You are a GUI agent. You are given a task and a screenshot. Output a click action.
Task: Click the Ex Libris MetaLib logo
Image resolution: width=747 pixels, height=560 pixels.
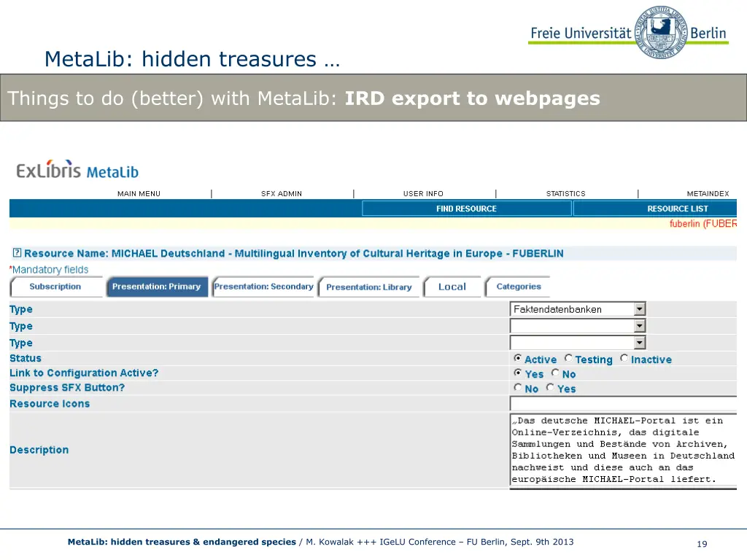77,169
